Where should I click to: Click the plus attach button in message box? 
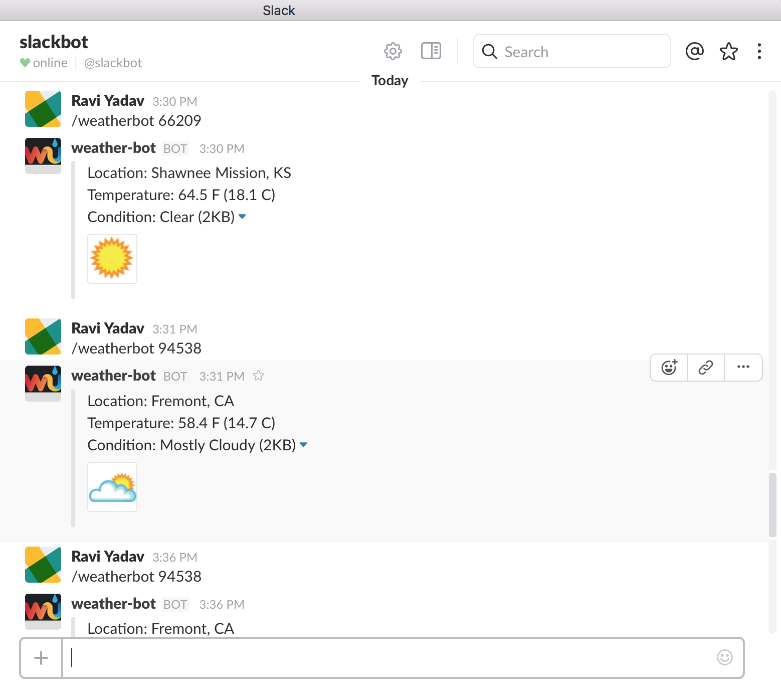41,657
